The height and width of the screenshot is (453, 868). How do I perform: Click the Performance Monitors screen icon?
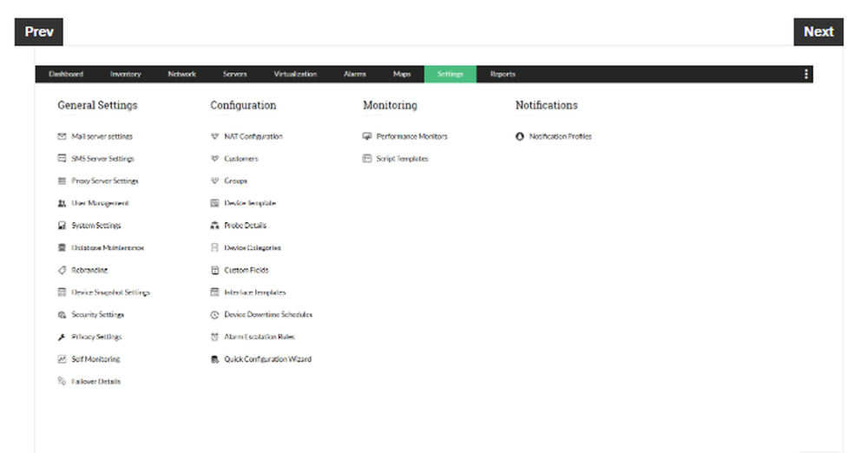(367, 136)
